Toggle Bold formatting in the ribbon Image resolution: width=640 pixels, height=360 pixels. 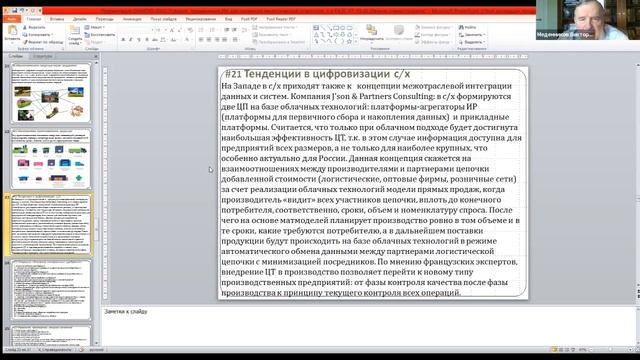click(123, 40)
